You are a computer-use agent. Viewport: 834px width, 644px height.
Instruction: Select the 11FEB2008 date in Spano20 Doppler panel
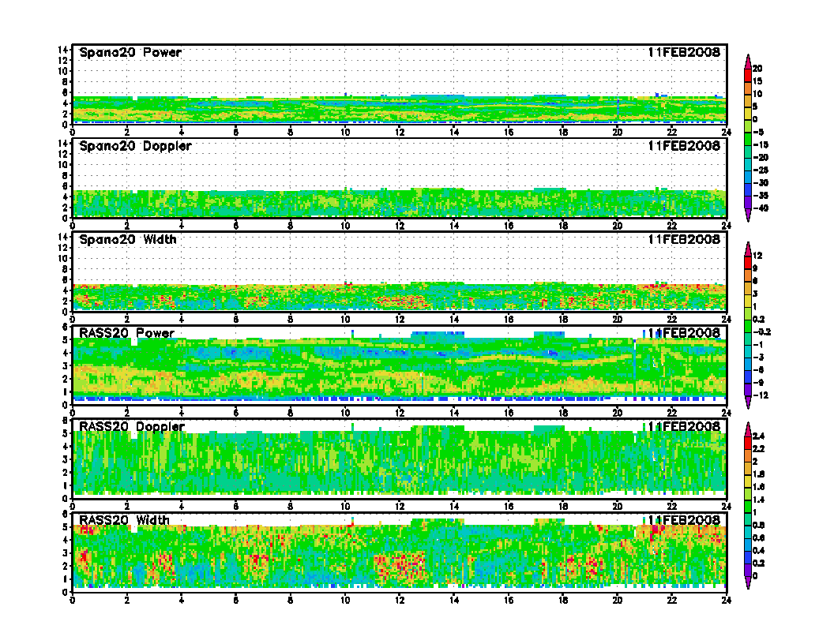click(x=684, y=145)
